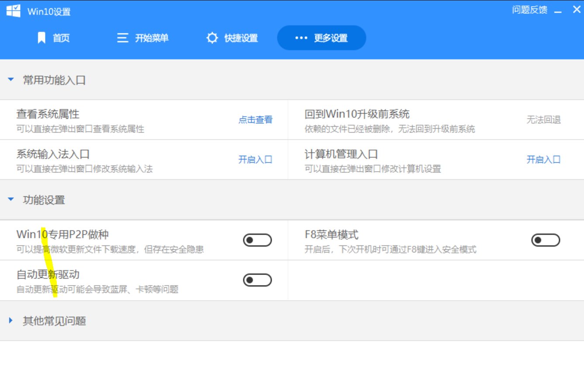Click the Win10设置 window title text

coord(49,12)
